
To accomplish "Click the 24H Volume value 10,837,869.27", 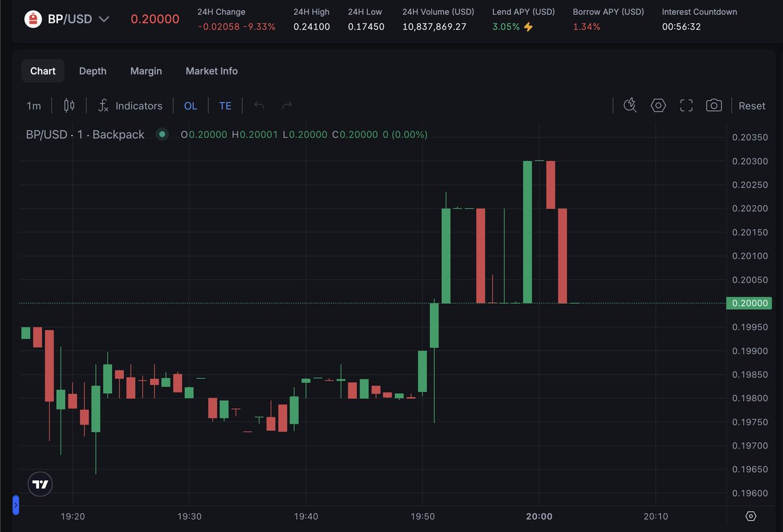I will point(435,27).
